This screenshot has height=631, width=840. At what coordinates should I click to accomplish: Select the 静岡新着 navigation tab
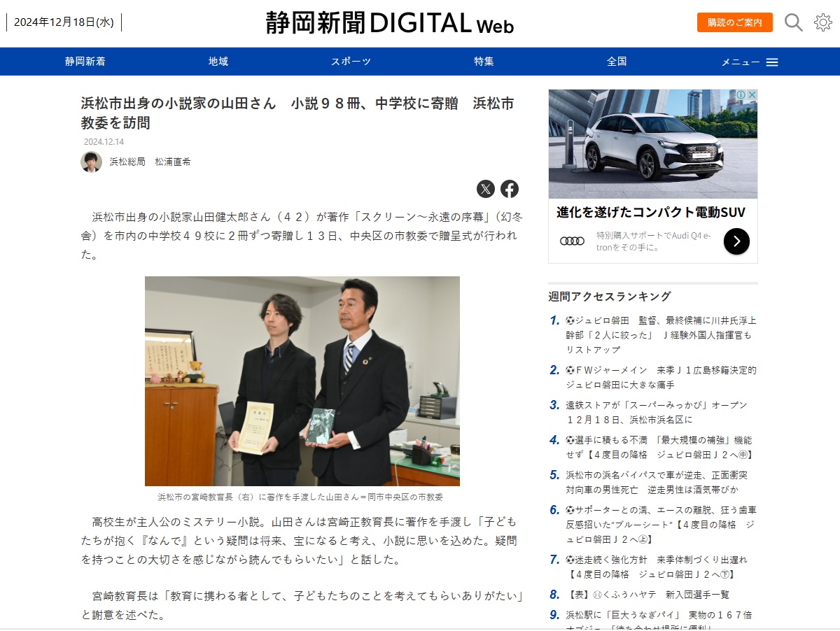tap(85, 62)
